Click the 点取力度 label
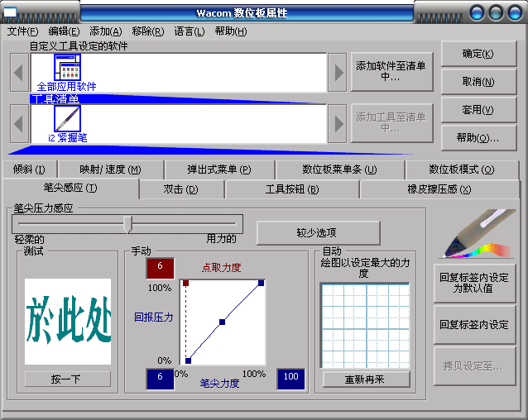The image size is (528, 420). [x=221, y=268]
